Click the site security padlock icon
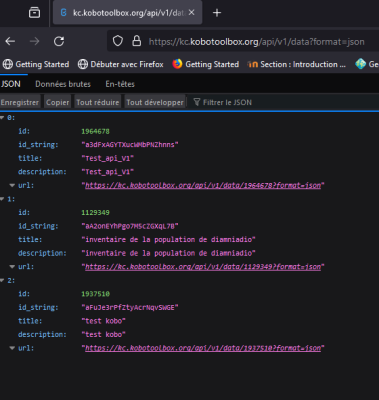379x400 pixels. pos(137,41)
